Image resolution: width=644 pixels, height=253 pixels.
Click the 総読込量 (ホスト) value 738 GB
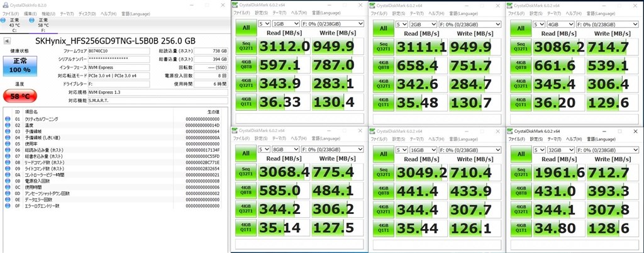point(211,51)
